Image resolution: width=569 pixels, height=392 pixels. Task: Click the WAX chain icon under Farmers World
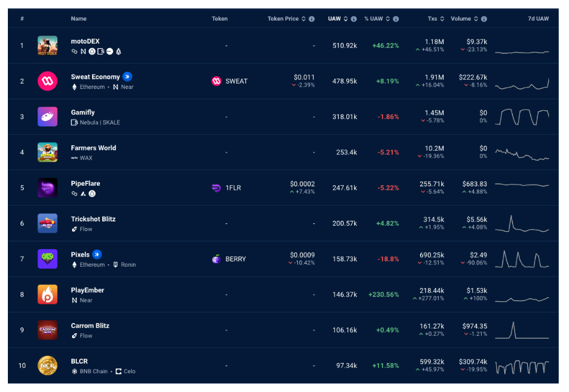(74, 158)
